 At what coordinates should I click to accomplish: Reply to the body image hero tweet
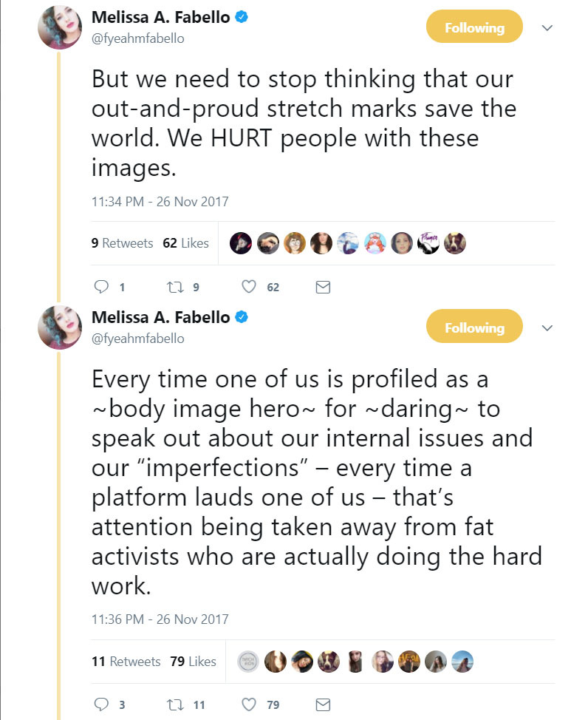[102, 704]
